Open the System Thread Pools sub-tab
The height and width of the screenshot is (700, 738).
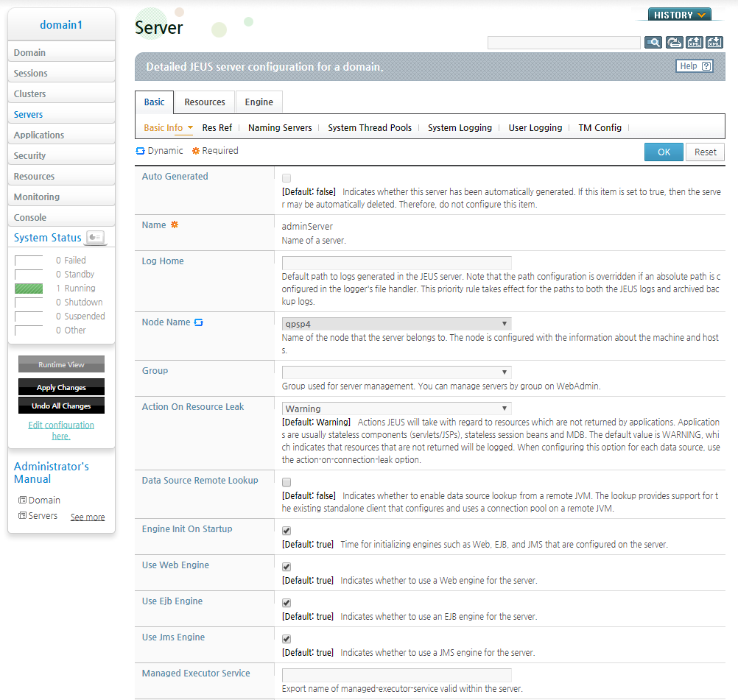(x=370, y=127)
